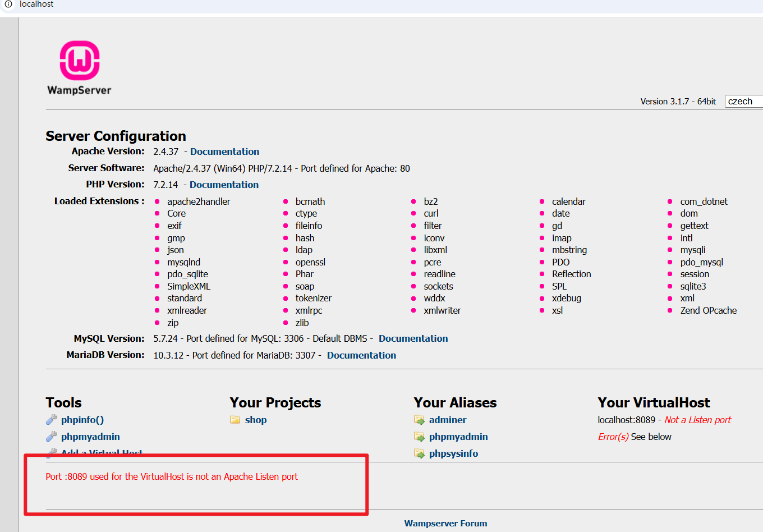This screenshot has height=532, width=763.
Task: Click the xdebug extension entry
Action: [x=567, y=298]
